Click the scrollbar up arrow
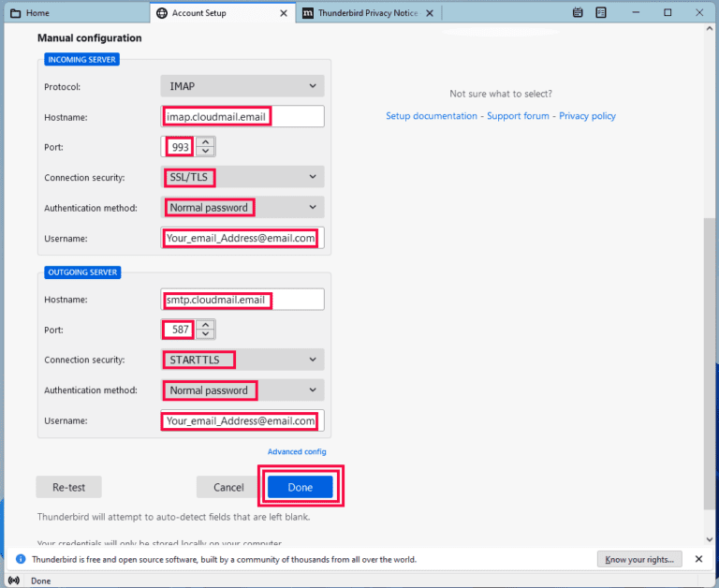Image resolution: width=719 pixels, height=588 pixels. tap(710, 29)
